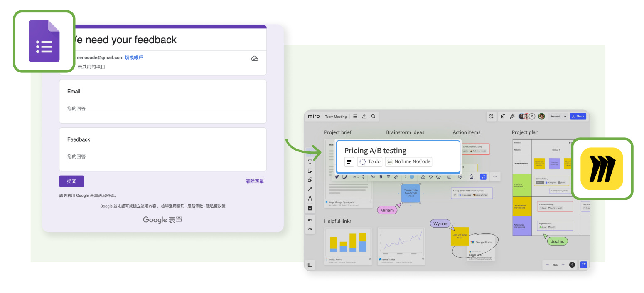Open the frames panel icon at bottom-left of Miro

310,264
